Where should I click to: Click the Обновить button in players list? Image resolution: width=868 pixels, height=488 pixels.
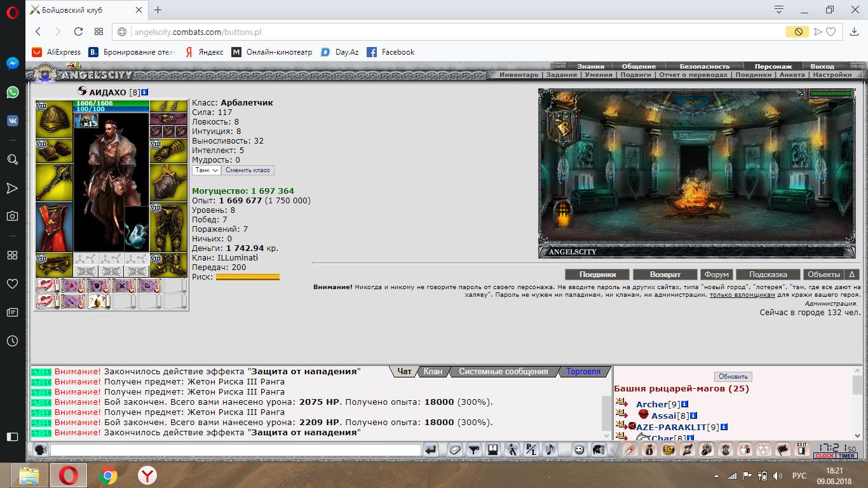(733, 377)
